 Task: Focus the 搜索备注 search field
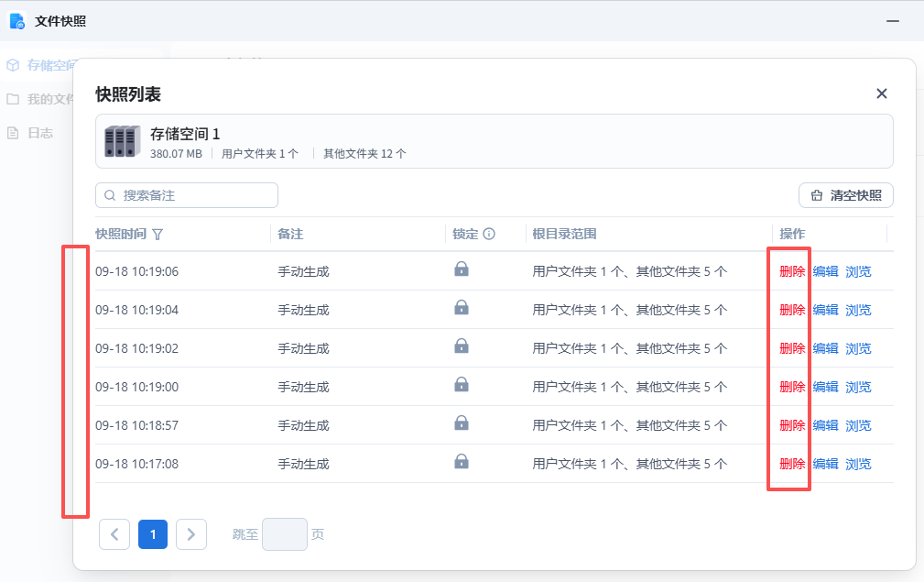click(x=187, y=195)
